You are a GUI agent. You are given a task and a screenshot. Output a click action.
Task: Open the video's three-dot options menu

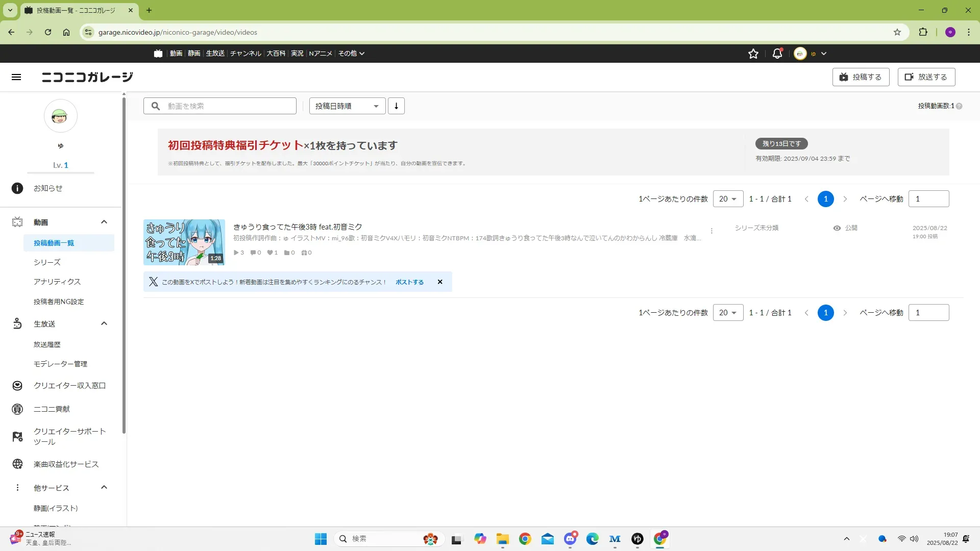712,231
